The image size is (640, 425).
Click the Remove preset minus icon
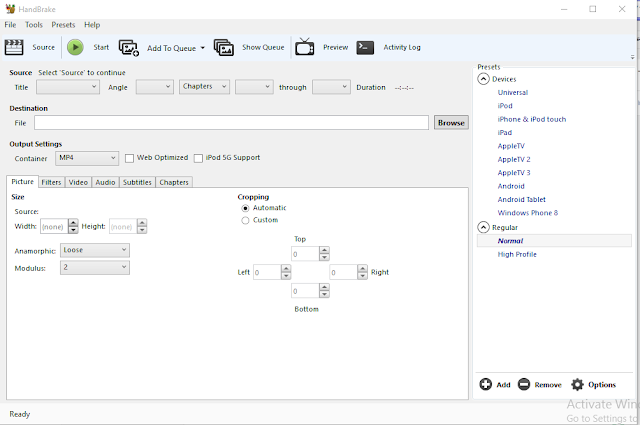pos(524,384)
